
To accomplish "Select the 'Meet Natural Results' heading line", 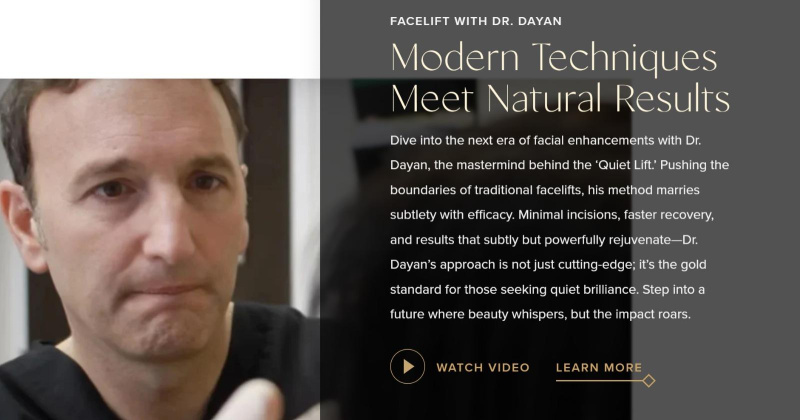I will (x=560, y=98).
